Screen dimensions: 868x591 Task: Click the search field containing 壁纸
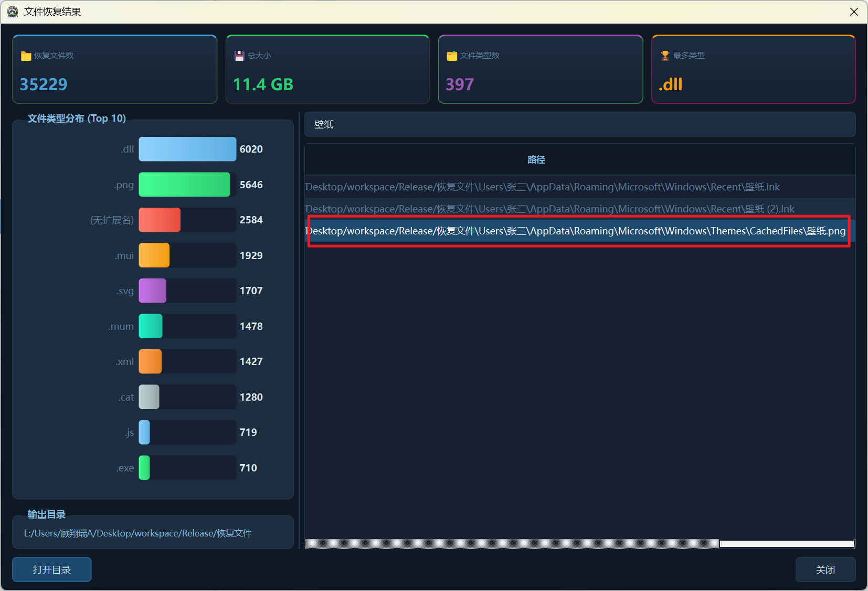point(579,124)
